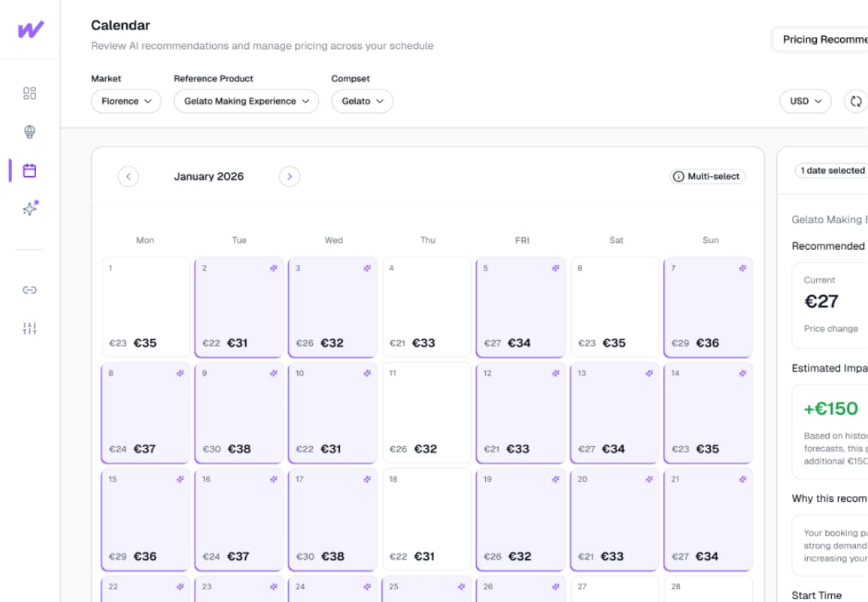
Task: Click the €36 price on day 15
Action: 145,557
